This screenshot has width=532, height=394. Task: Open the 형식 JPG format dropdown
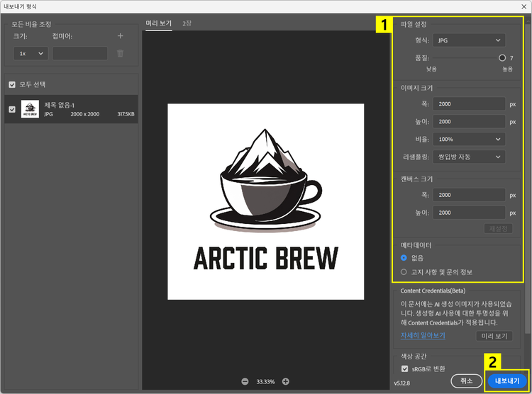[x=469, y=41]
